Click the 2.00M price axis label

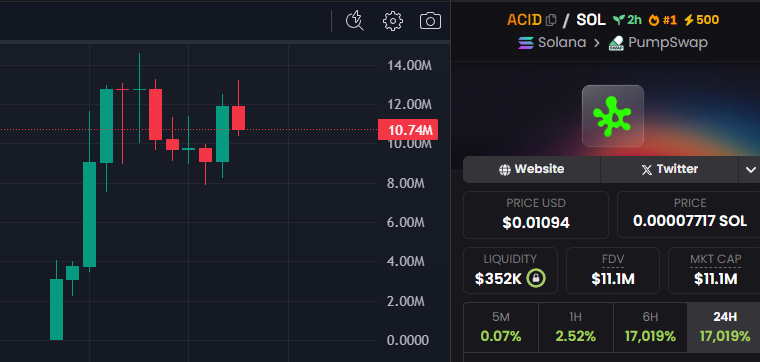(x=406, y=301)
